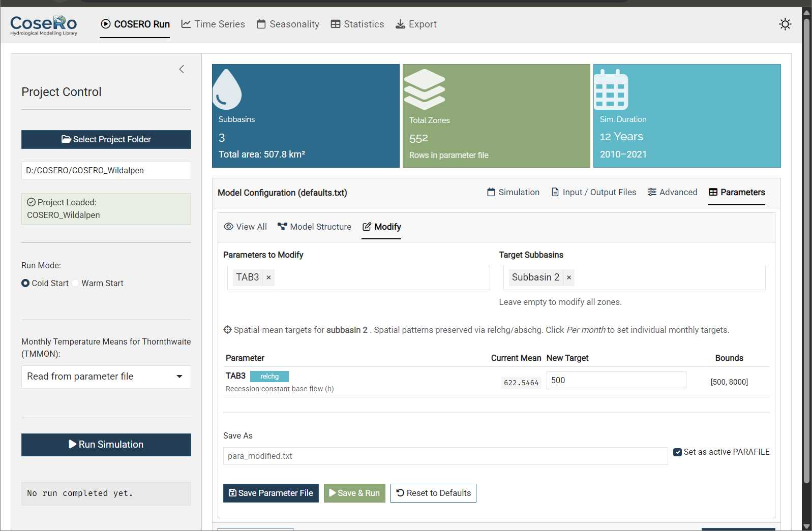
Task: Uncheck Set as active PARAFILE
Action: click(677, 452)
